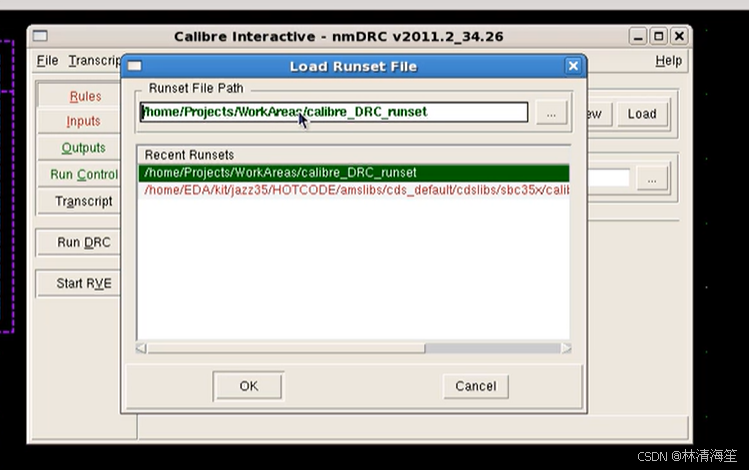Open the Calibre Interactive window menu icon
The height and width of the screenshot is (470, 749).
pyautogui.click(x=40, y=36)
